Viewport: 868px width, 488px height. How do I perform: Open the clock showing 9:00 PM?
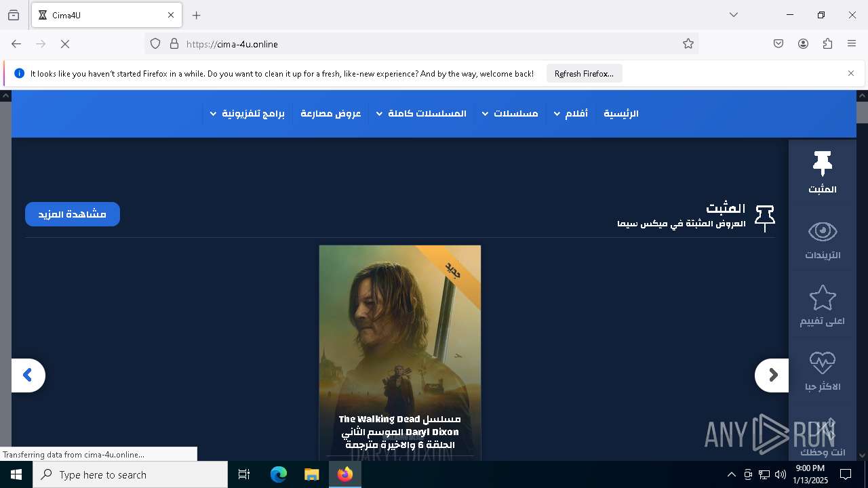point(810,474)
